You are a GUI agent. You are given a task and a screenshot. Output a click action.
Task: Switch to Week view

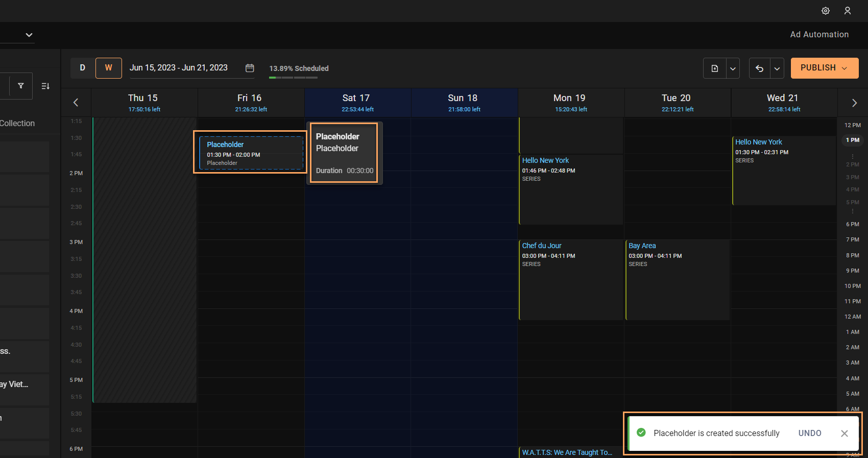[x=109, y=68]
